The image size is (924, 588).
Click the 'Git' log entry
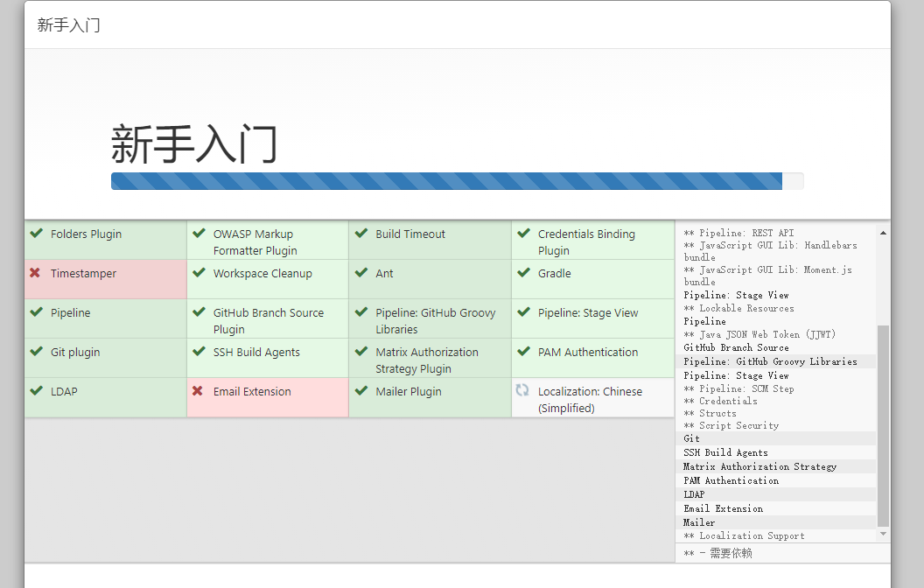[691, 438]
